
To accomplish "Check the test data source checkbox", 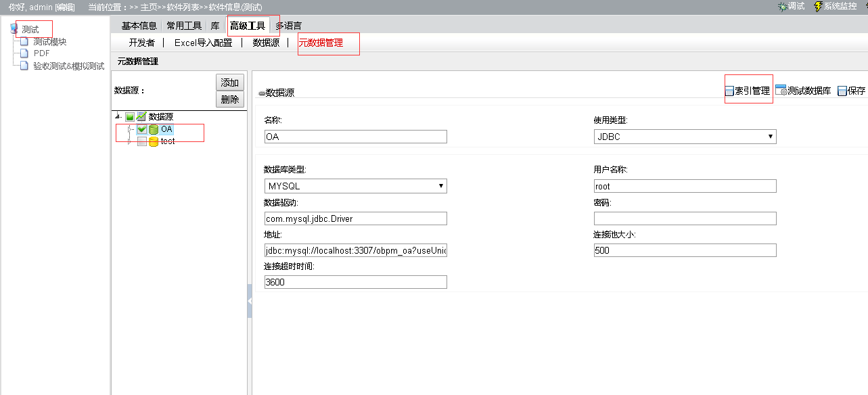I will (142, 141).
